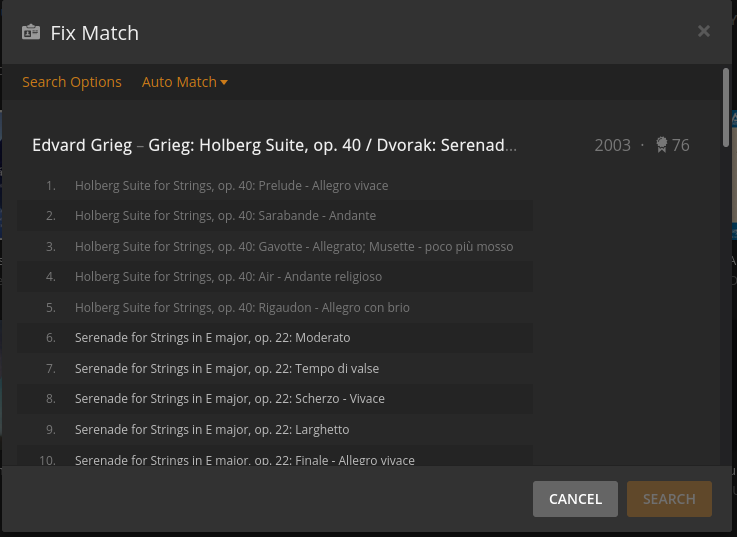
Task: Select the Edvard Grieg album match title
Action: 275,145
